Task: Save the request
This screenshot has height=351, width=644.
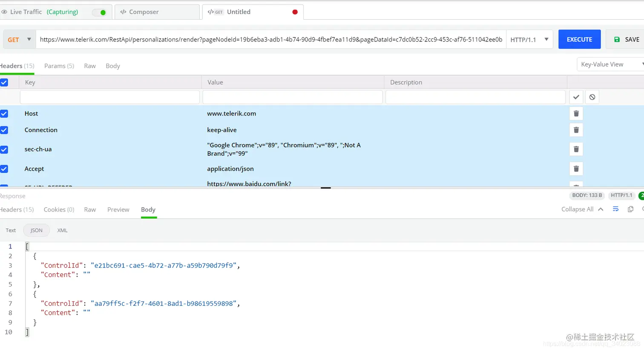Action: [626, 39]
